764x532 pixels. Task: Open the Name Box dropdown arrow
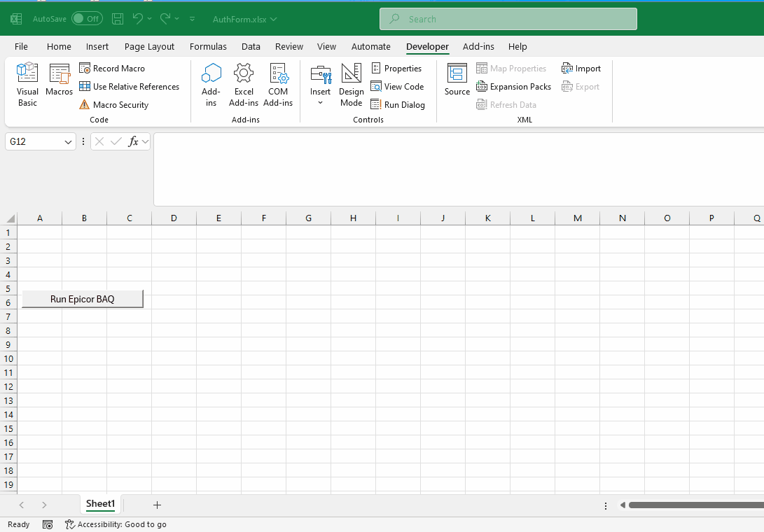point(69,142)
